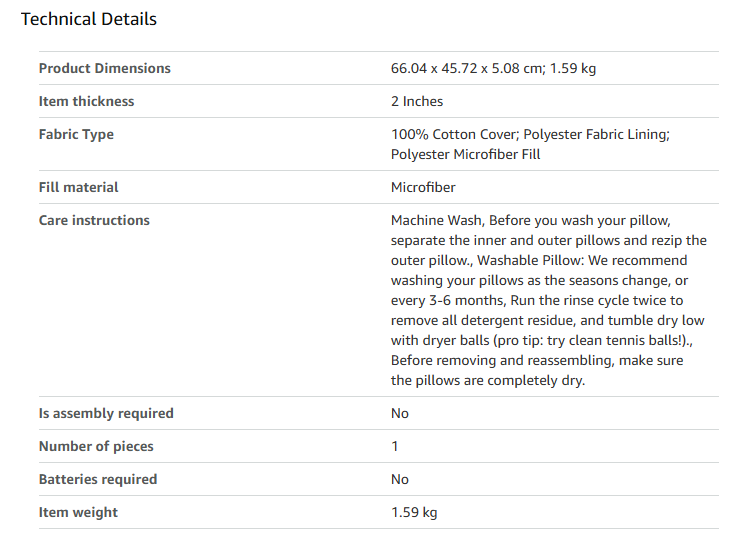
Task: Click the tennis balls pro tip line
Action: tap(542, 340)
